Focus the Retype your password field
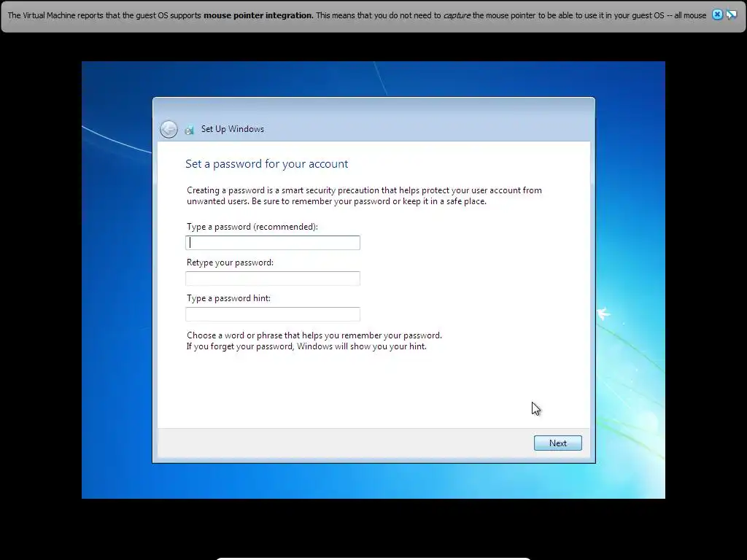The image size is (747, 560). tap(273, 279)
